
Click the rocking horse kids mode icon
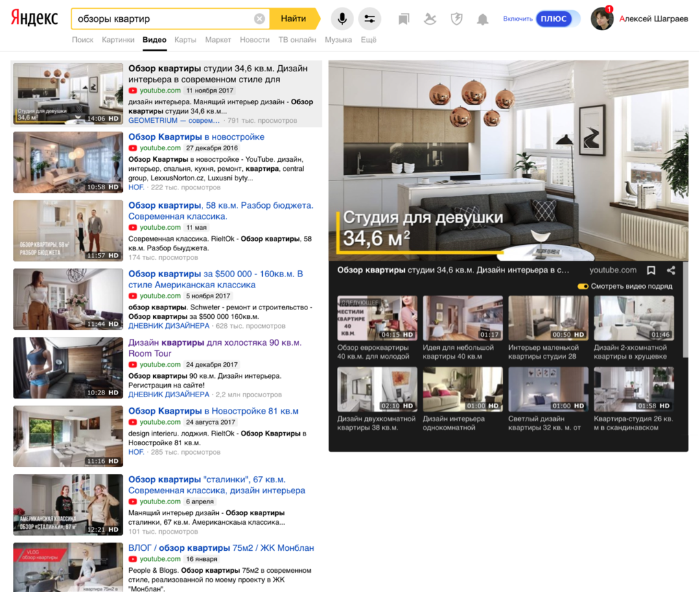click(x=430, y=19)
